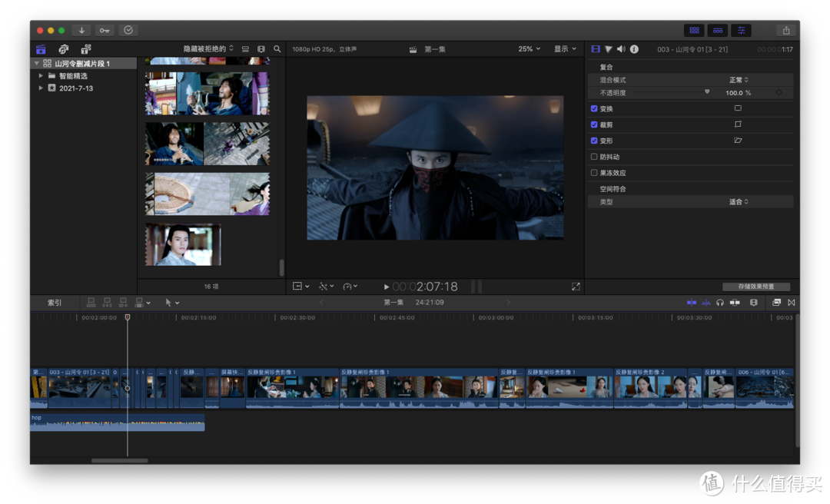Click the import media arrow button
The height and width of the screenshot is (504, 830).
(81, 30)
